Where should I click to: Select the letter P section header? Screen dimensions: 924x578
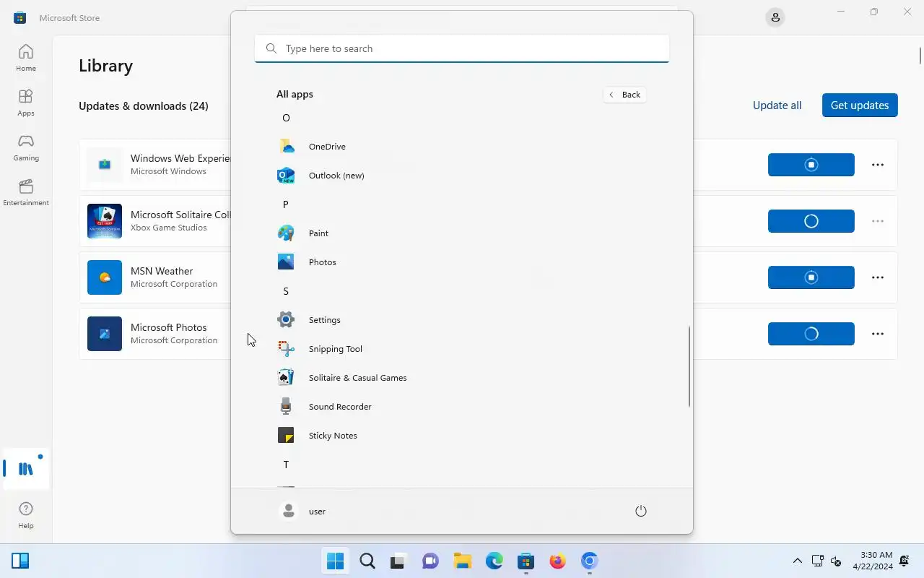[286, 204]
